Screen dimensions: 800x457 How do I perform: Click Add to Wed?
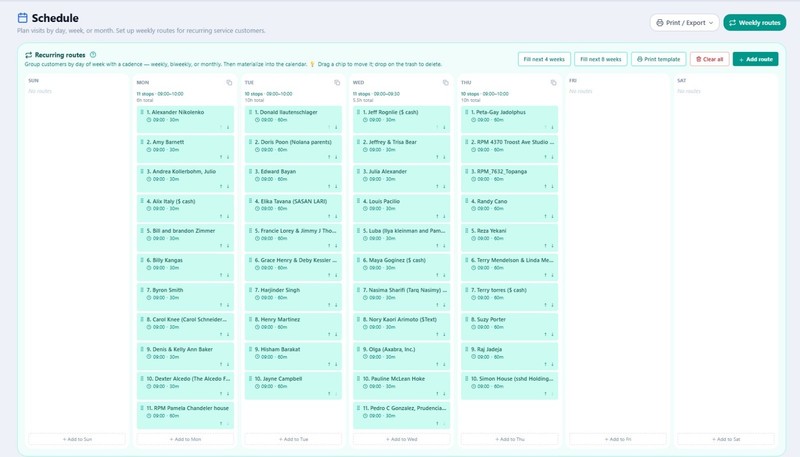click(x=402, y=439)
